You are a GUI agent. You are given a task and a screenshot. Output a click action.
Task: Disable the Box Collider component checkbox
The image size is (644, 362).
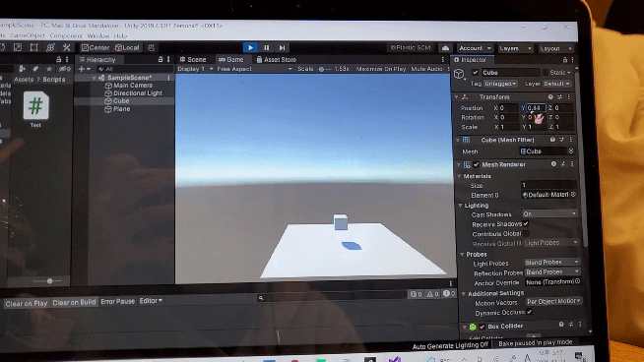[482, 327]
